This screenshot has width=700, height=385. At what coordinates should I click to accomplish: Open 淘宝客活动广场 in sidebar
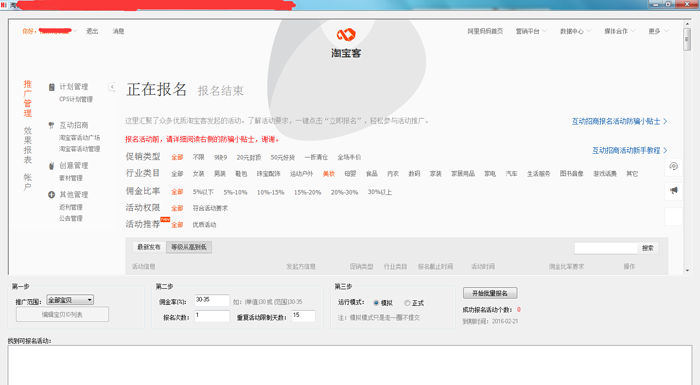[79, 138]
